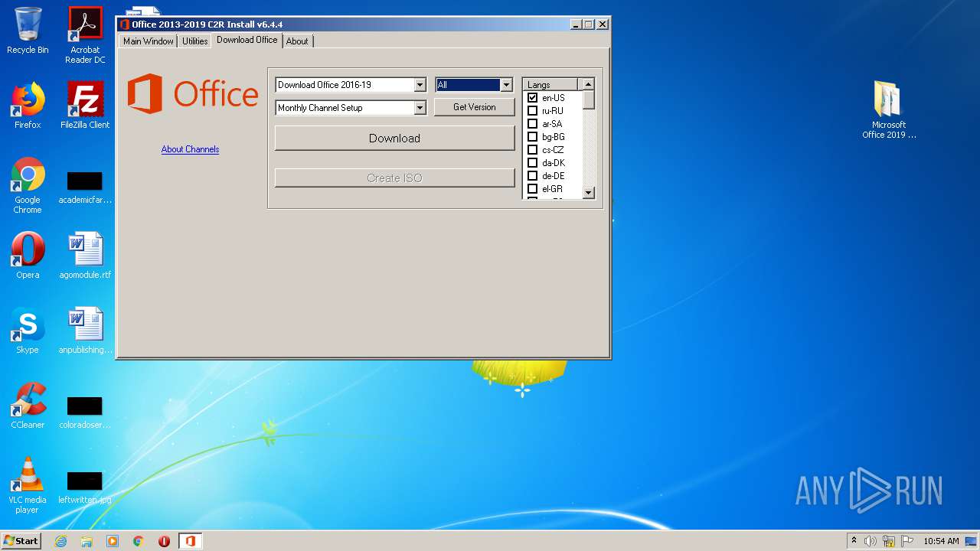
Task: Open Internet Explorer in taskbar
Action: 61,541
